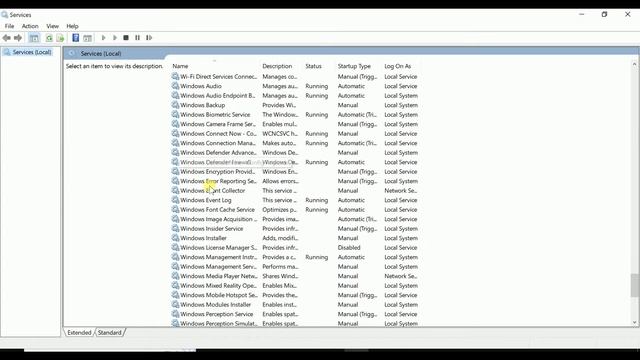Click the Show/Hide Action Pane icon

87,38
